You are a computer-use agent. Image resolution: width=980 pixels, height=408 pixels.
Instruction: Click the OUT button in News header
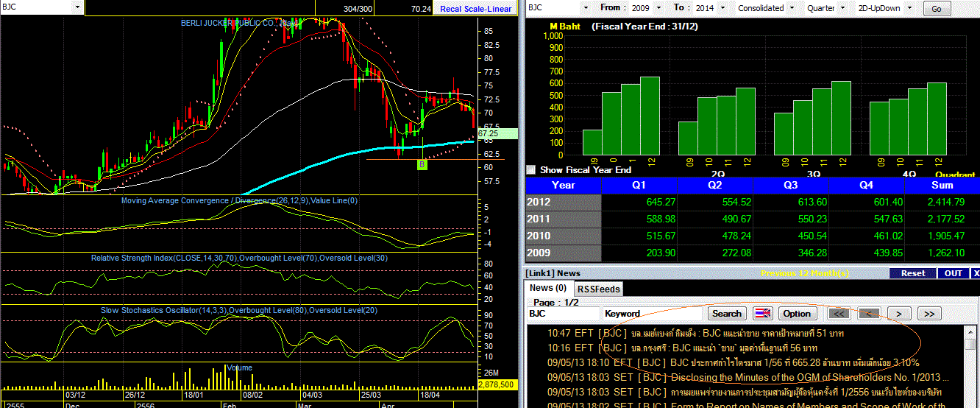coord(954,273)
